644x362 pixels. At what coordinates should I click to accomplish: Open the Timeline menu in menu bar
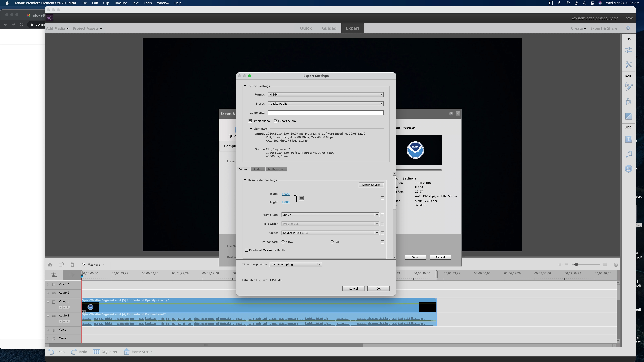[x=120, y=3]
